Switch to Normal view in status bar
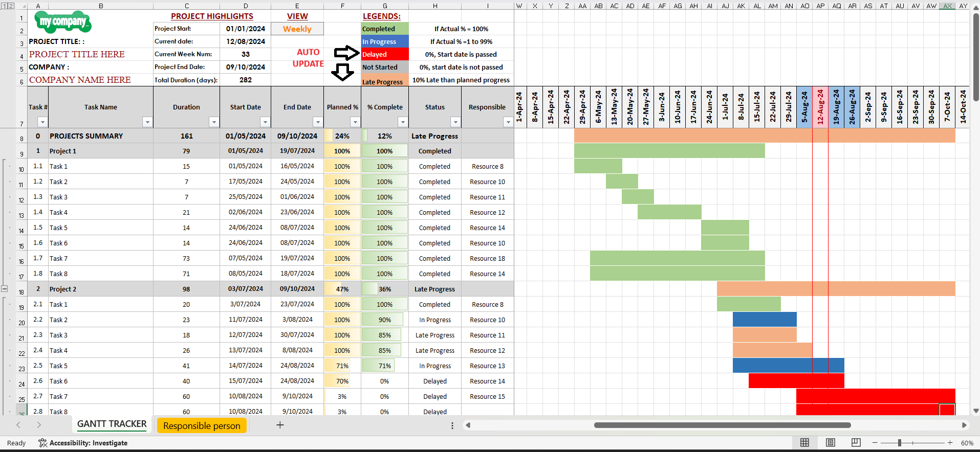 click(804, 443)
